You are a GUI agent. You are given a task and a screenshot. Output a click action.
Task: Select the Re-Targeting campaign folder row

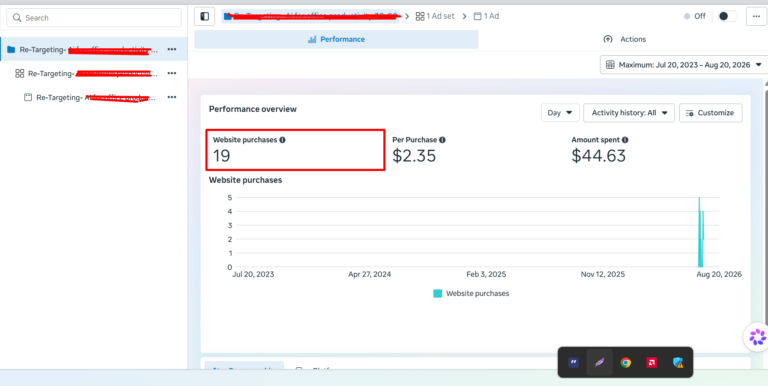(x=94, y=49)
